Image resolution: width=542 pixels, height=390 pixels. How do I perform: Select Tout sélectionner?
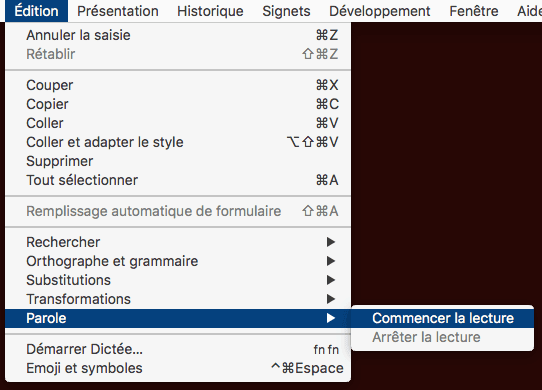point(178,180)
